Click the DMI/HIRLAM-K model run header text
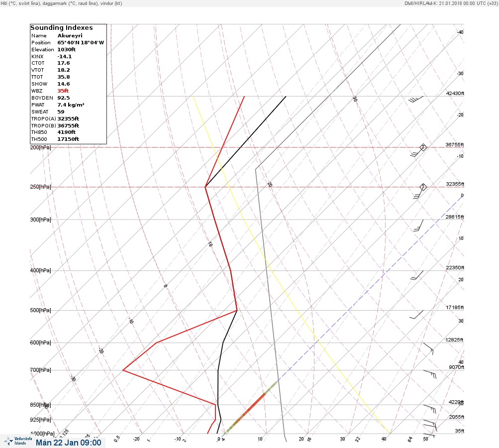Image resolution: width=499 pixels, height=448 pixels. point(451,3)
